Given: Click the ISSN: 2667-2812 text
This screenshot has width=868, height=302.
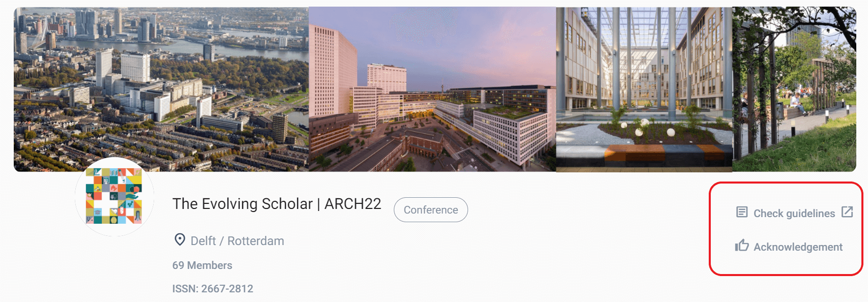Looking at the screenshot, I should coord(213,289).
